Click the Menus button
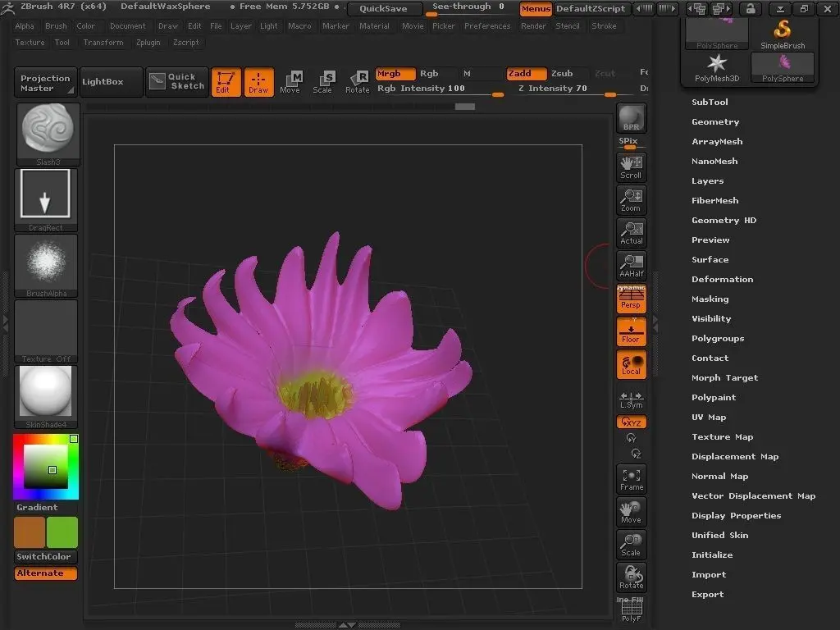This screenshot has width=840, height=630. coord(536,8)
